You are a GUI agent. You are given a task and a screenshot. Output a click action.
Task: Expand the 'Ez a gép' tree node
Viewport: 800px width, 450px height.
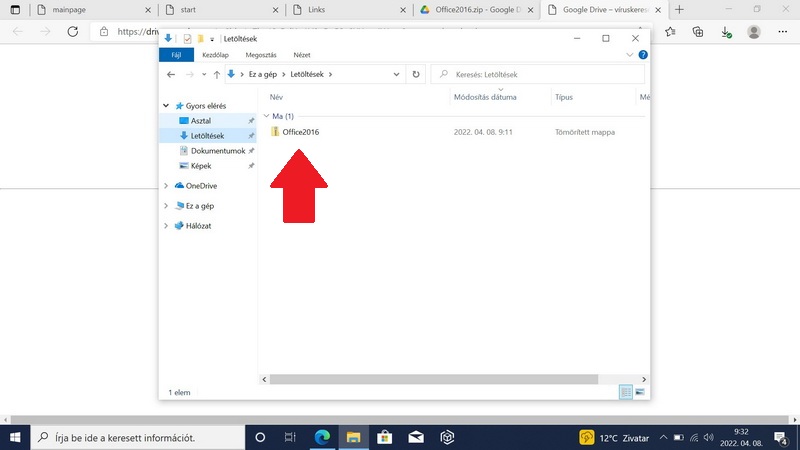coord(166,206)
